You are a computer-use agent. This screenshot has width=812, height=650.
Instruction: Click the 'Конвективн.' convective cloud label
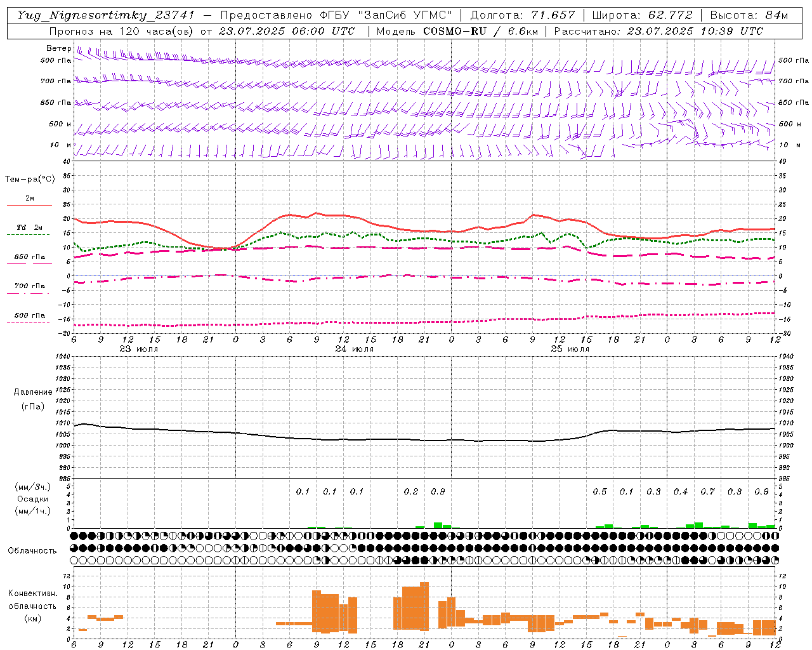pyautogui.click(x=33, y=594)
